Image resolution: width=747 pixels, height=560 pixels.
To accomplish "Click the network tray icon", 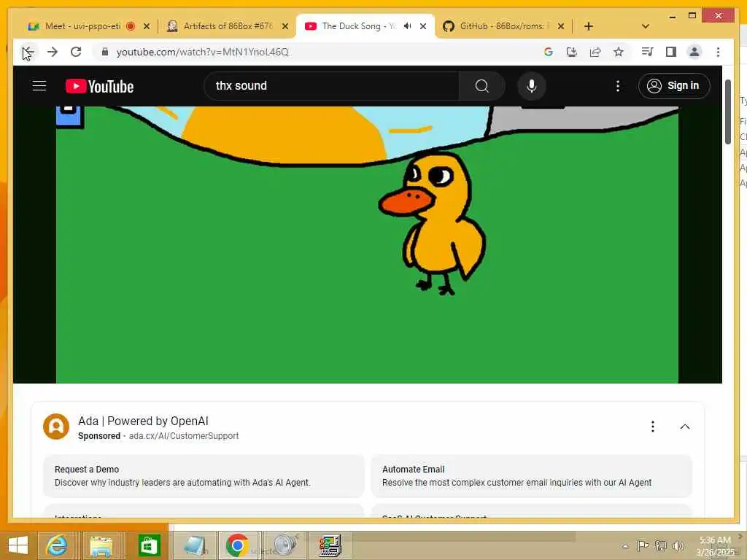I will tap(660, 545).
